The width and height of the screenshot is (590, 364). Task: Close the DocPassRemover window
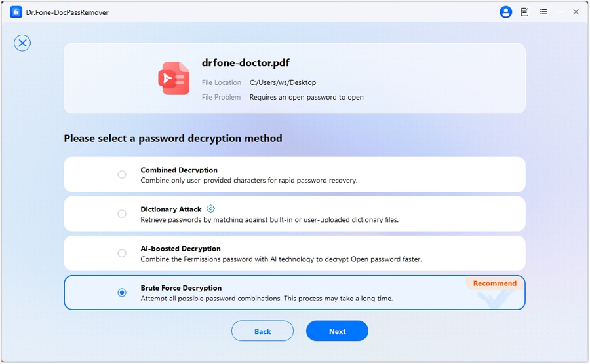tap(576, 12)
